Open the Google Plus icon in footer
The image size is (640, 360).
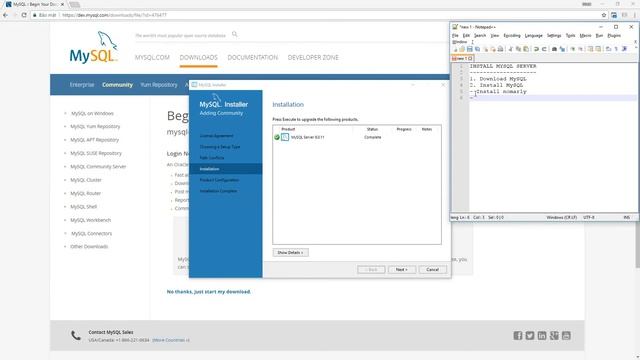point(554,336)
